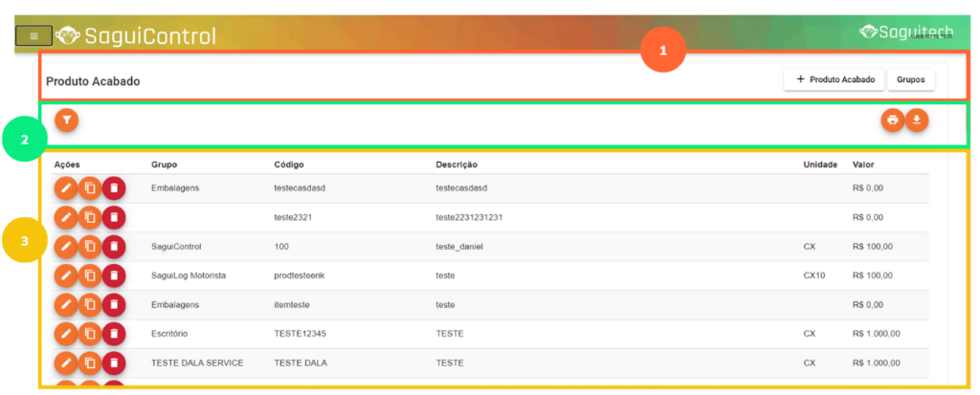980x395 pixels.
Task: Click the orange filter funnel icon
Action: [66, 120]
